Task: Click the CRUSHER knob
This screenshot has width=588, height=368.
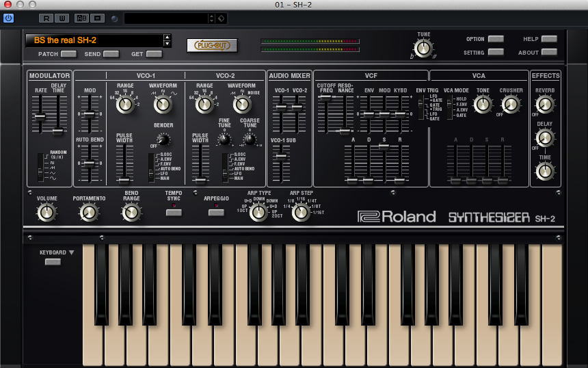Action: point(511,105)
